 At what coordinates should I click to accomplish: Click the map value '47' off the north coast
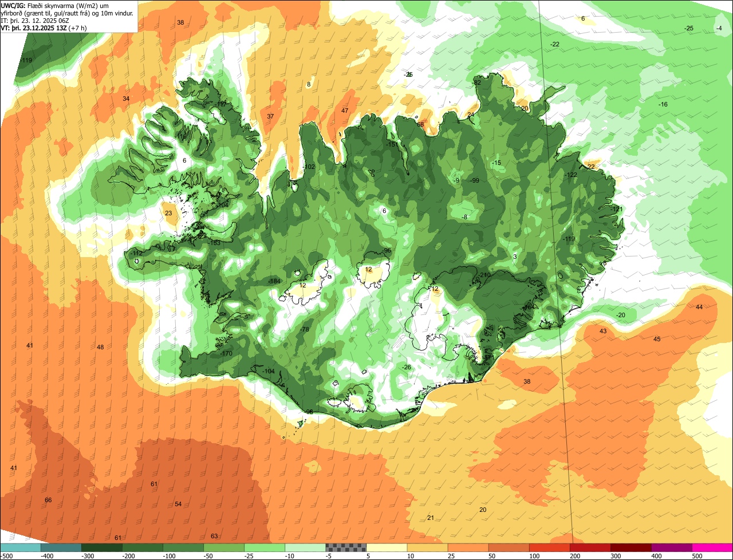[345, 111]
